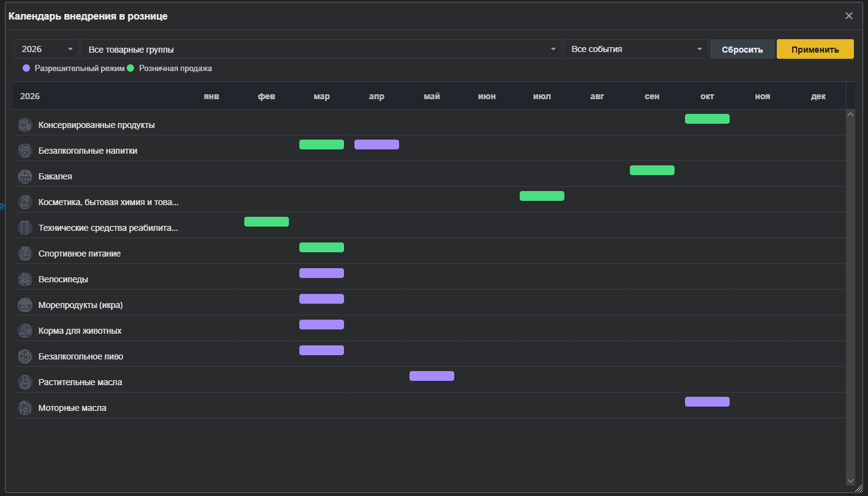Viewport: 868px width, 496px height.
Task: Click the Консервированные продукты category icon
Action: [25, 125]
